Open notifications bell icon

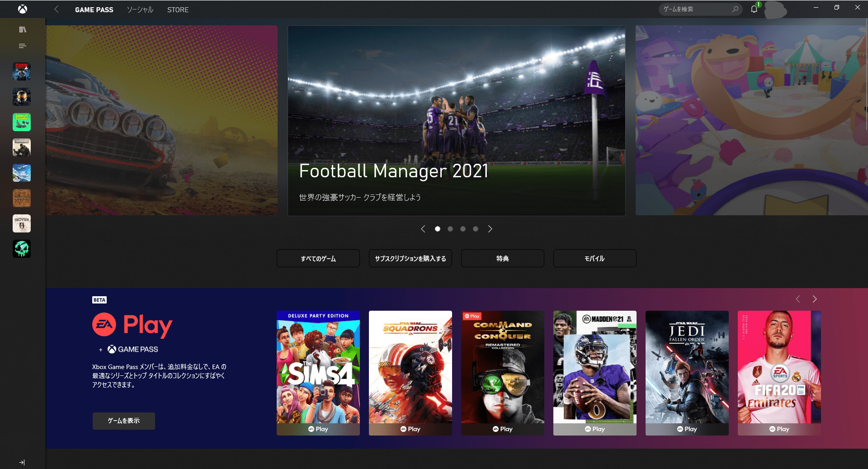pyautogui.click(x=754, y=9)
